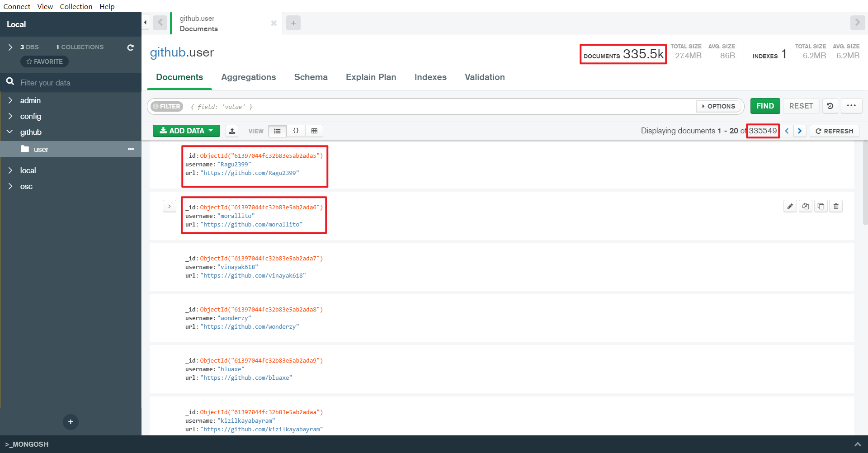
Task: Collapse the sidebar with the arrow toggle
Action: [145, 22]
